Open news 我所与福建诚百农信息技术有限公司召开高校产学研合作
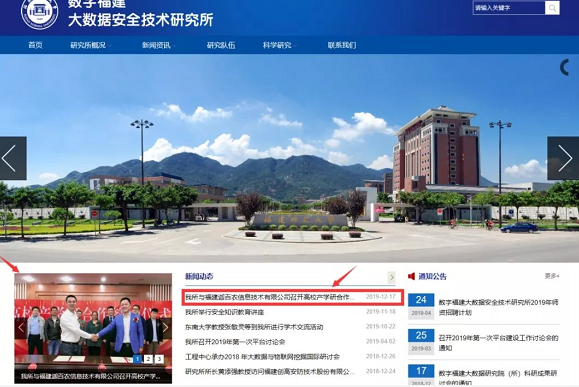Image resolution: width=579 pixels, height=387 pixels. (270, 297)
